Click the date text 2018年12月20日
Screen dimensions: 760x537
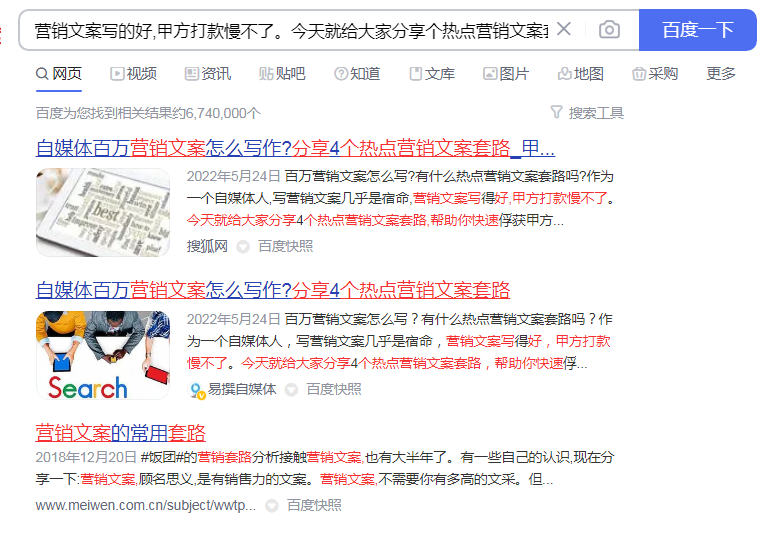pos(86,457)
